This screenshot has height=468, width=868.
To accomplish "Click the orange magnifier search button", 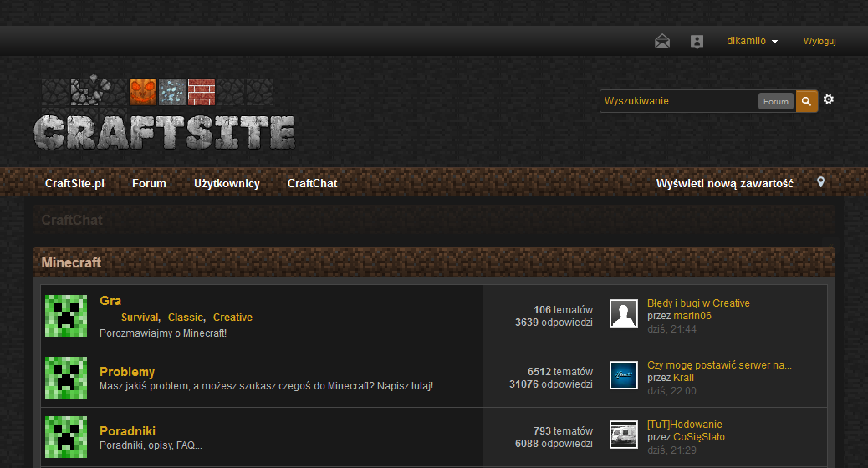I will [807, 101].
